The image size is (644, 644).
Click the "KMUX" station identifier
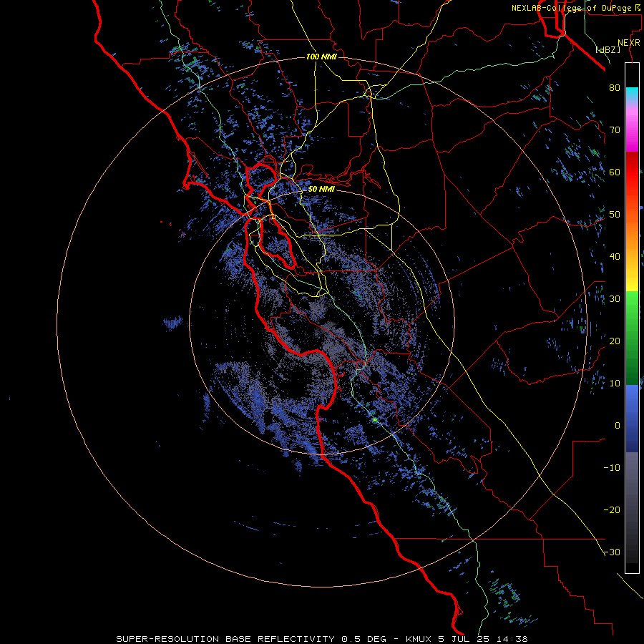tap(420, 639)
